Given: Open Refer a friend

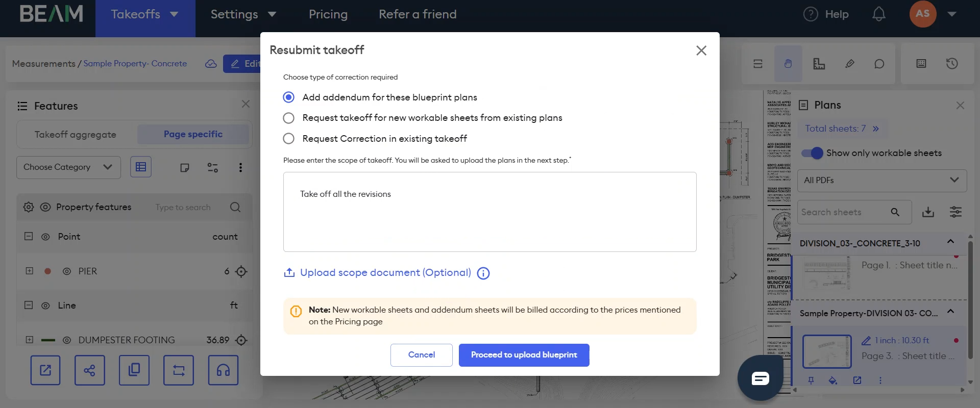Looking at the screenshot, I should [418, 14].
